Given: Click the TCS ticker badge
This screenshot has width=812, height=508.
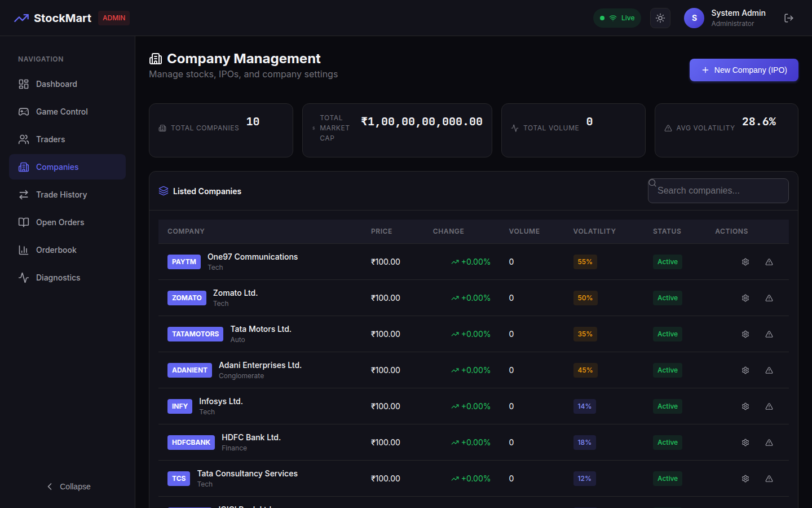Looking at the screenshot, I should [x=179, y=479].
